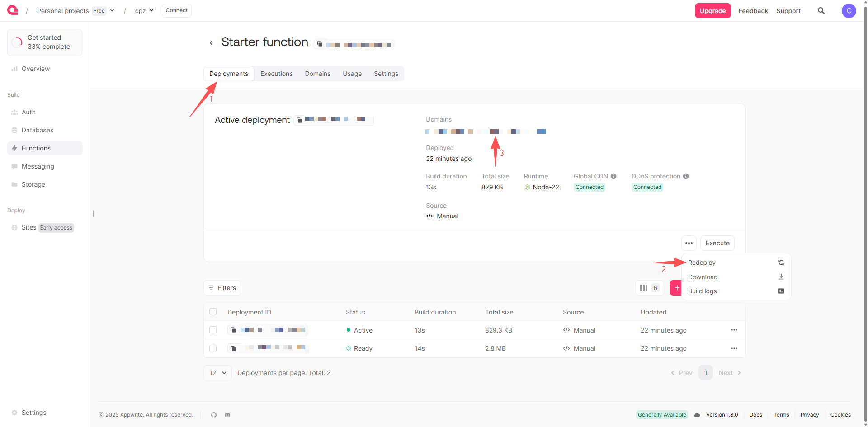Viewport: 868px width, 427px height.
Task: Expand the Personal projects organization dropdown
Action: (112, 11)
